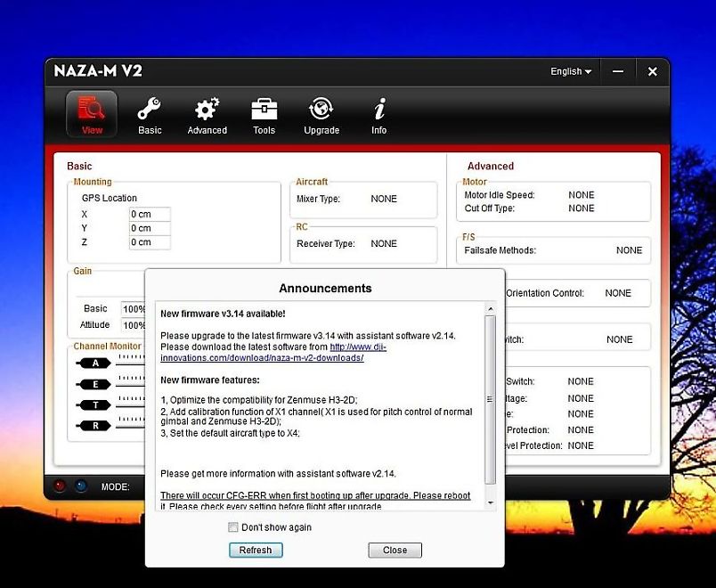
Task: Click the announcements scroll down arrow
Action: coord(491,502)
